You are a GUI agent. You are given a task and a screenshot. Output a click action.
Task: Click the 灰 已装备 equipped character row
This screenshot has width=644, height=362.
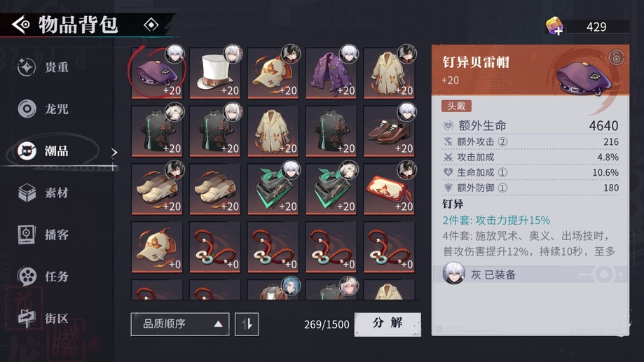tap(530, 274)
